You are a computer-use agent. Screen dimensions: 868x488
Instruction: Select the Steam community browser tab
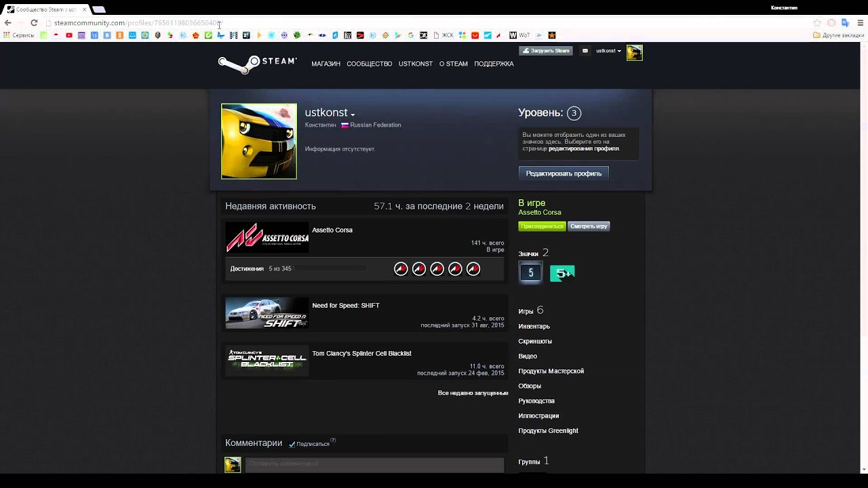46,9
